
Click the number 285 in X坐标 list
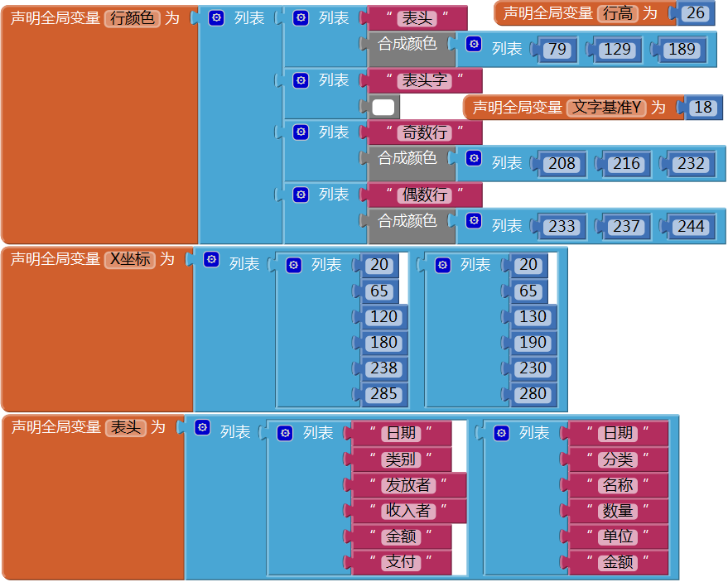point(383,394)
